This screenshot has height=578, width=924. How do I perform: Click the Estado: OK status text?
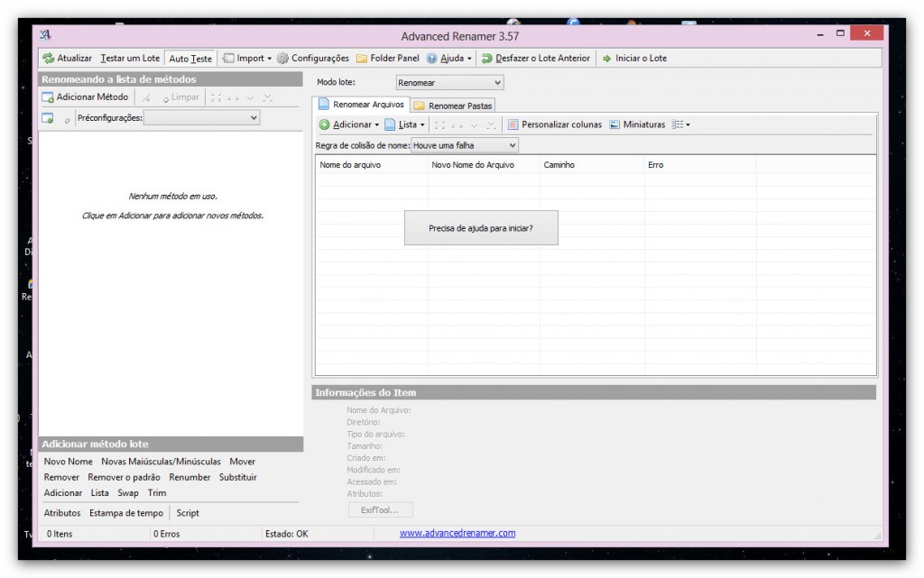286,534
